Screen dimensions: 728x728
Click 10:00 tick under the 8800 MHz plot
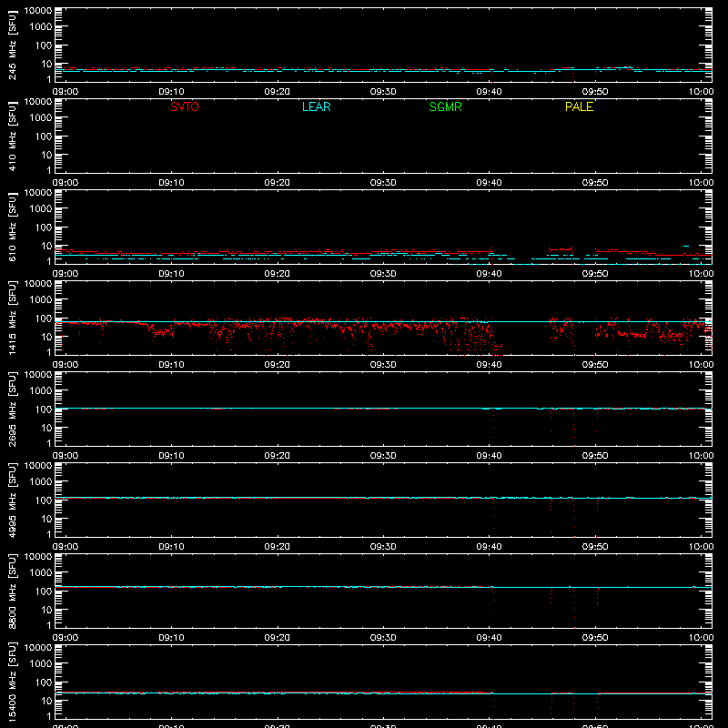[x=701, y=638]
